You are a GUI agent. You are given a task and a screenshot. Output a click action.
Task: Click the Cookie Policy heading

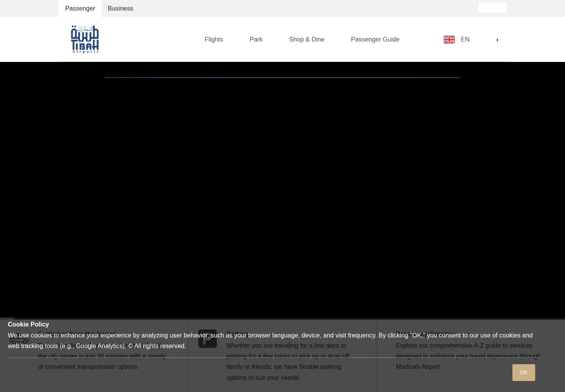pyautogui.click(x=28, y=324)
